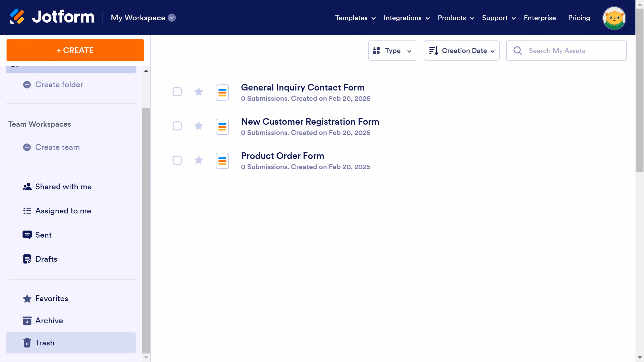Open the Drafts section
The image size is (644, 362).
71,259
